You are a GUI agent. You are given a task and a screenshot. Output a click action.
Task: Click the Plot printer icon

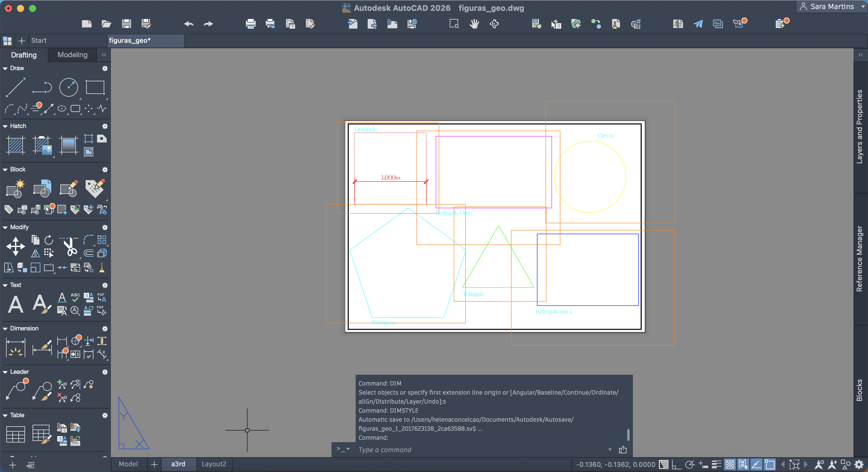click(x=250, y=23)
